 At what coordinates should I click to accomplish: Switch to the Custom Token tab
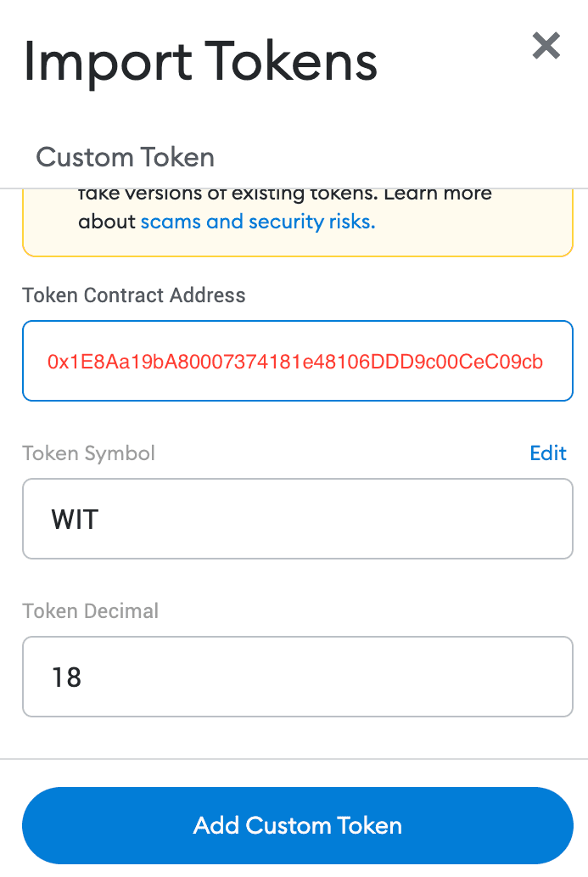pos(126,157)
